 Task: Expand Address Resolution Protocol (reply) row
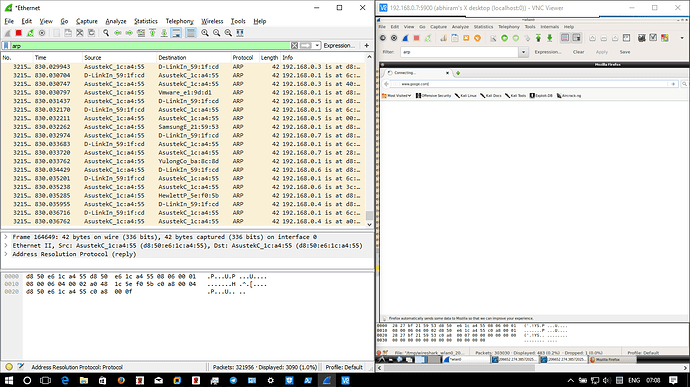click(x=6, y=254)
